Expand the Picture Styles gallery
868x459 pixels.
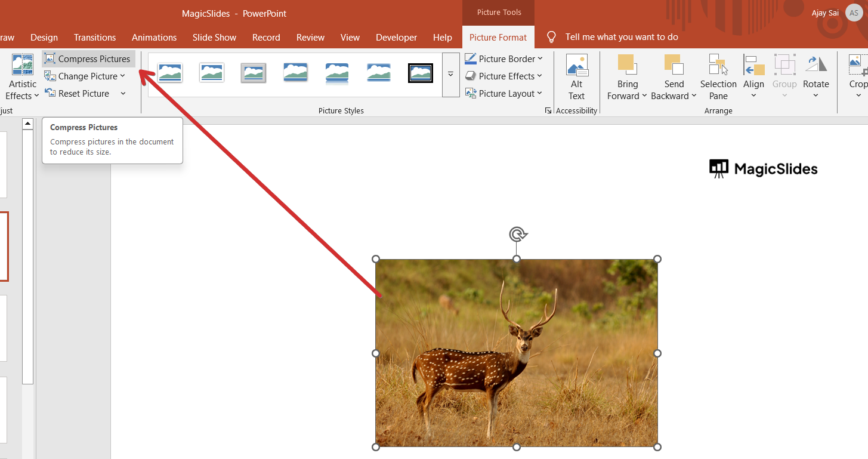pos(450,75)
